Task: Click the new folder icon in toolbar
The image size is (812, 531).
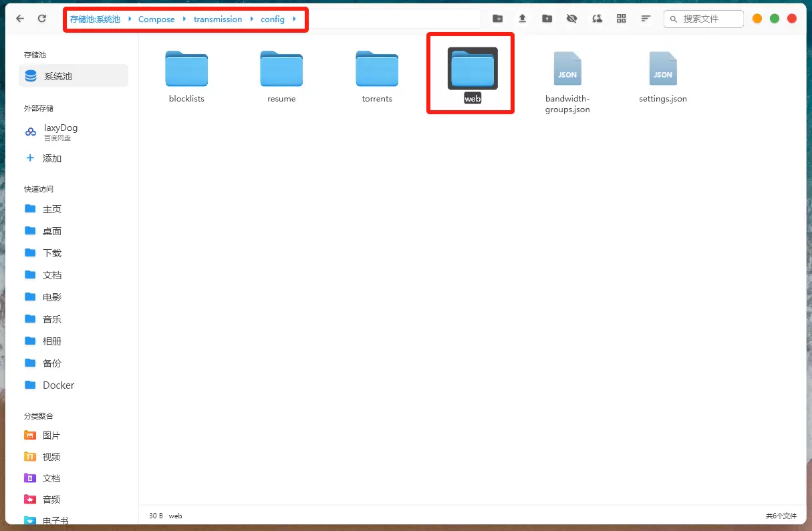Action: tap(498, 19)
